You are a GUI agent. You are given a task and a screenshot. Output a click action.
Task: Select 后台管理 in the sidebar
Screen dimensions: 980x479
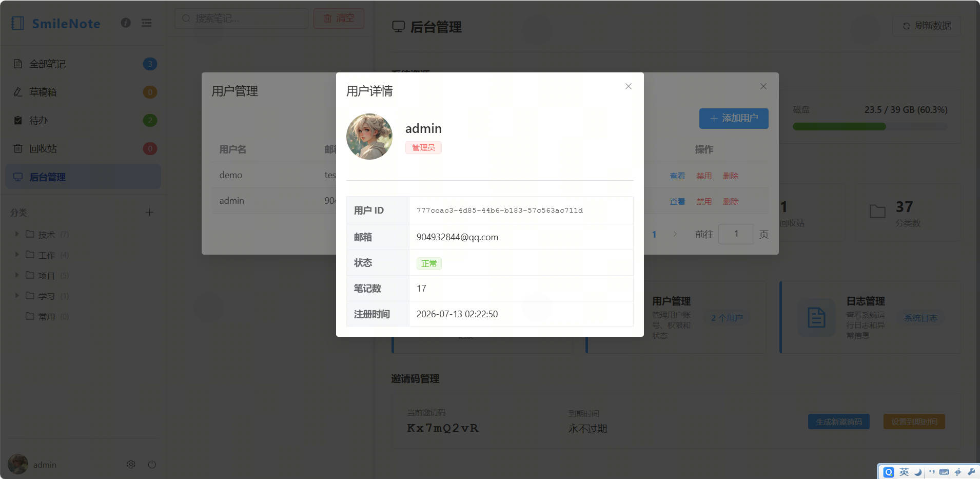point(83,177)
